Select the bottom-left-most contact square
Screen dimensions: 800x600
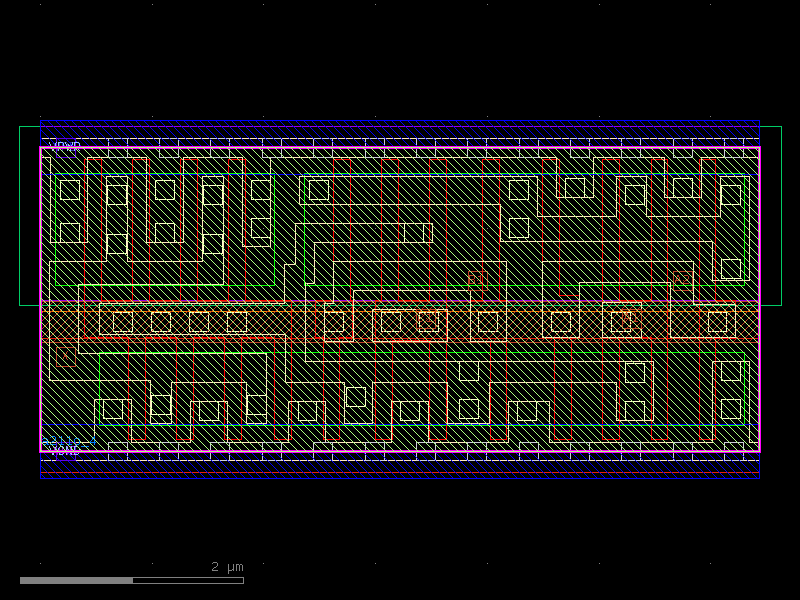(113, 409)
